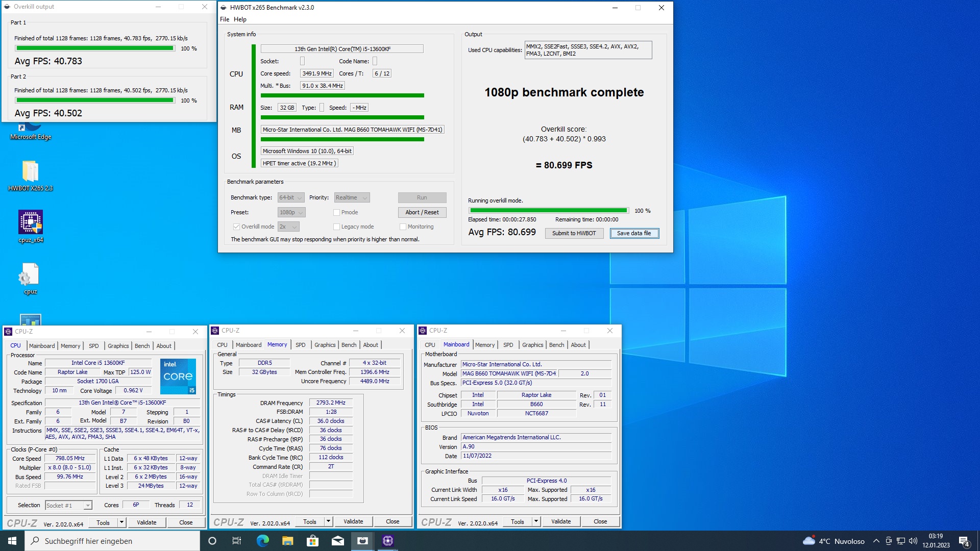Open the File menu in HWBOT
The width and height of the screenshot is (980, 551).
coord(225,19)
